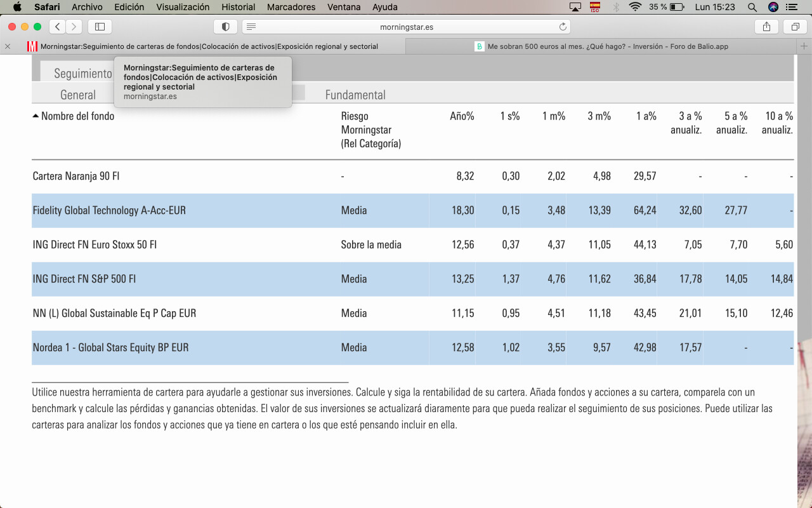
Task: Open ING Direct FN Euro Stoxx 50 FI
Action: (95, 244)
